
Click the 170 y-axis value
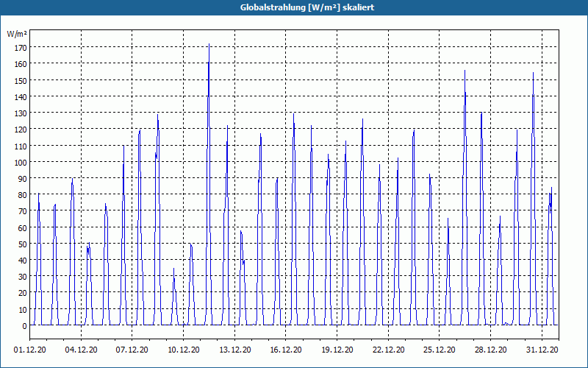(21, 48)
